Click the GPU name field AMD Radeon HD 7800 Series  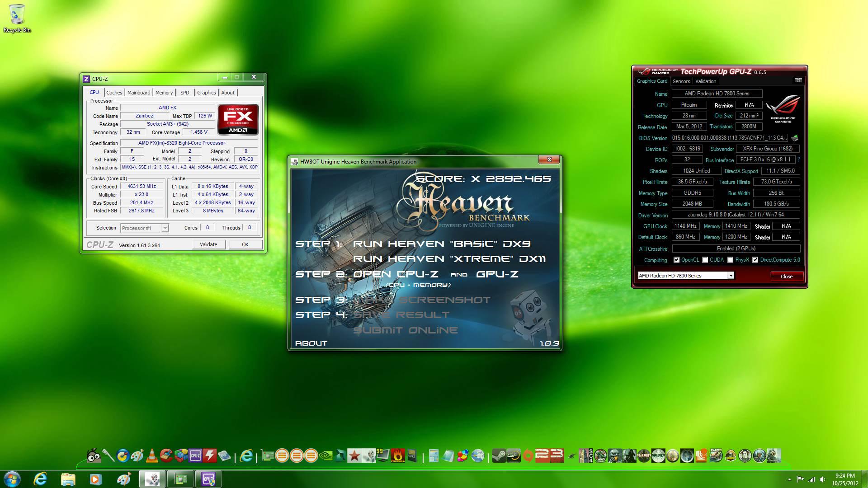[x=717, y=94]
